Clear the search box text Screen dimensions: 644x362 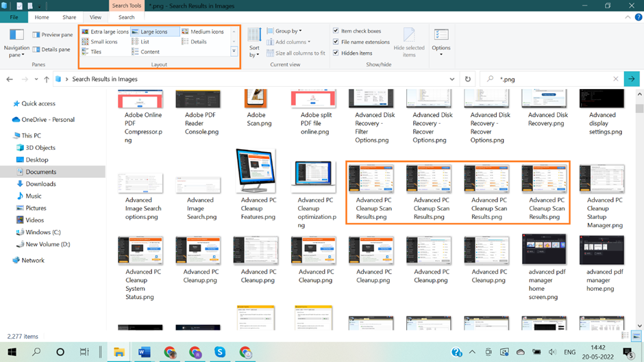[x=615, y=79]
